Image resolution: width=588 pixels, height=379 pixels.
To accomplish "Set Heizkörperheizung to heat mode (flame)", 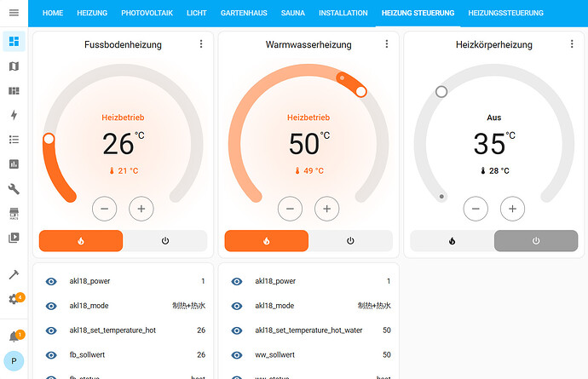I will point(452,241).
